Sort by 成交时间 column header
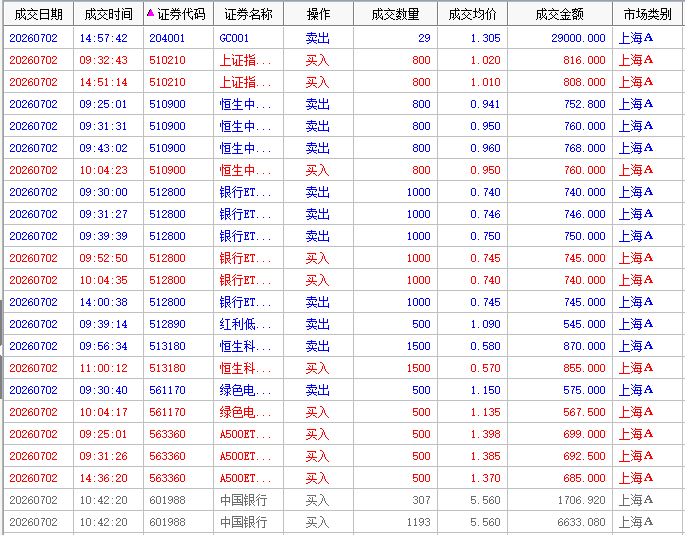 click(108, 14)
